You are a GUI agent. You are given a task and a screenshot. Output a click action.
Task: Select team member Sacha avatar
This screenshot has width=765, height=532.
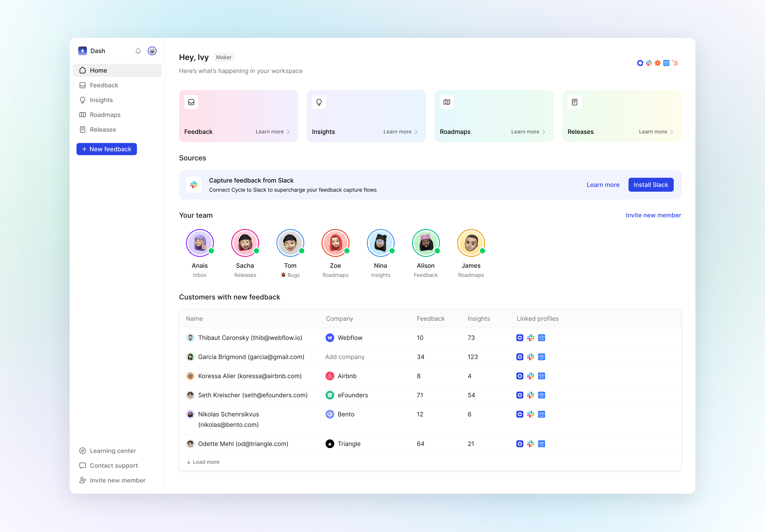click(245, 243)
